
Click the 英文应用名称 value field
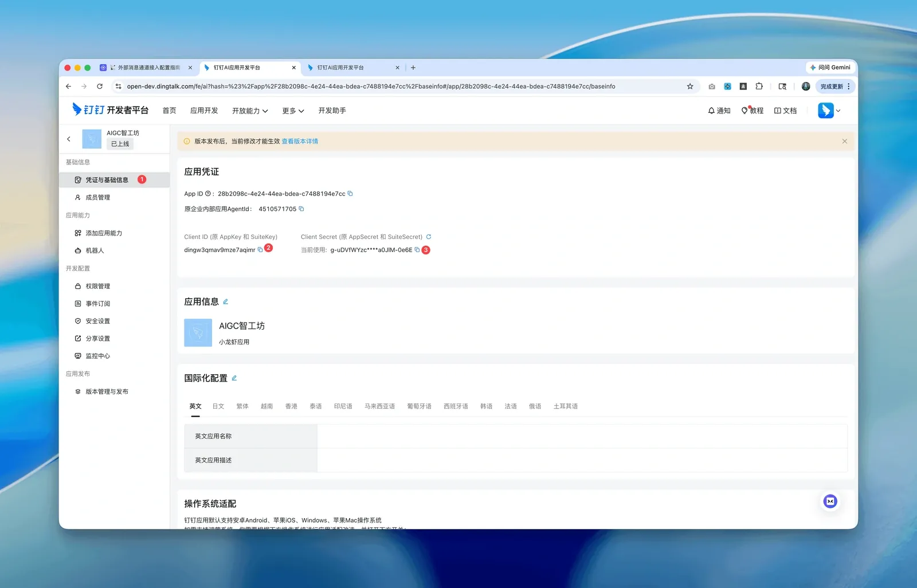tap(582, 436)
